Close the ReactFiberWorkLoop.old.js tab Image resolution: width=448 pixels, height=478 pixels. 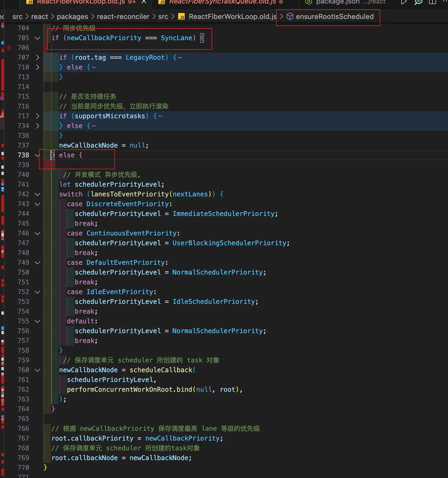coord(144,2)
